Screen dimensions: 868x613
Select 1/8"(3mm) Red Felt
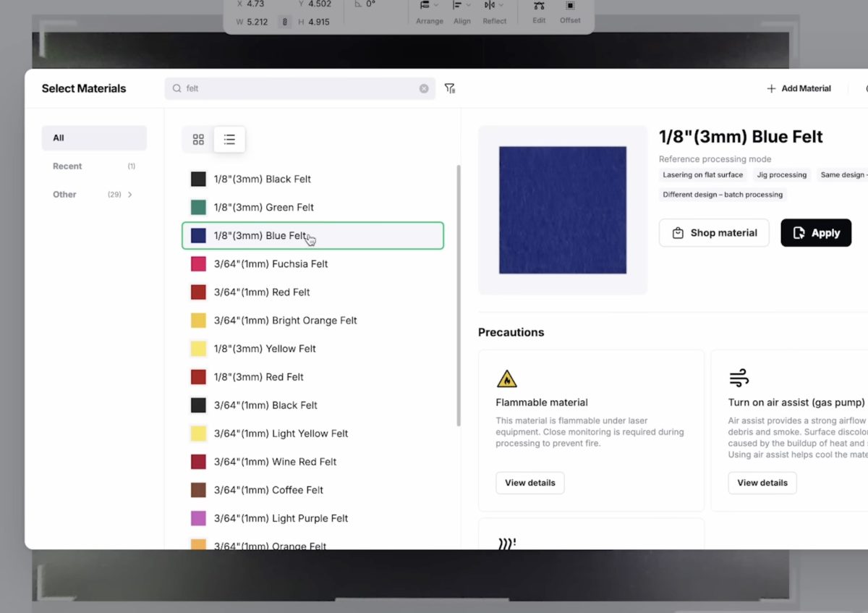312,376
